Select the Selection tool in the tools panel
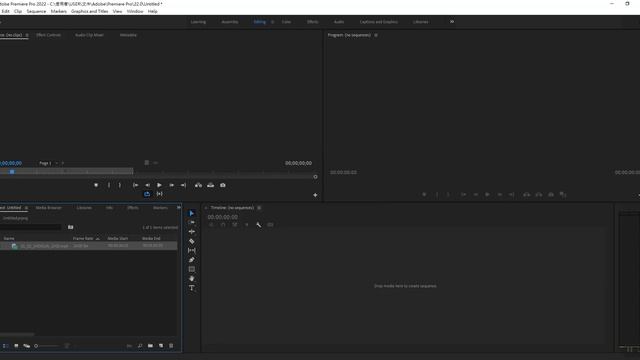Viewport: 640px width, 360px height. pos(191,213)
